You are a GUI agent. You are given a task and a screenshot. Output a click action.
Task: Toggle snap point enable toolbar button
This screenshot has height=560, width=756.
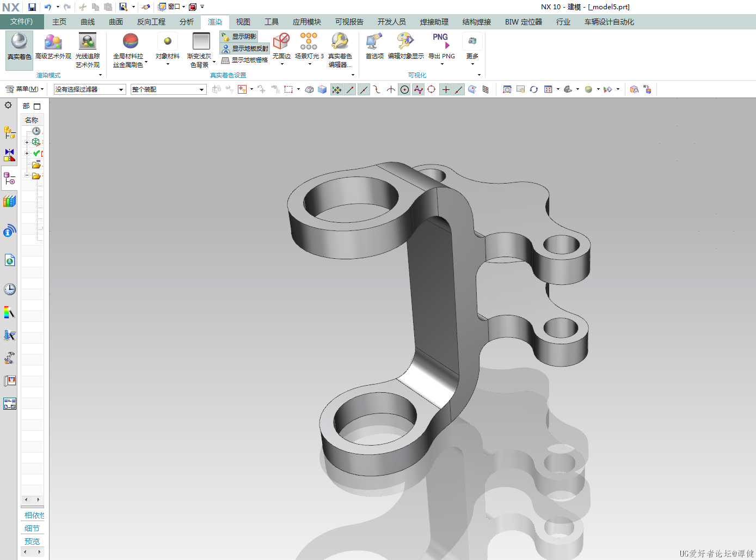336,89
